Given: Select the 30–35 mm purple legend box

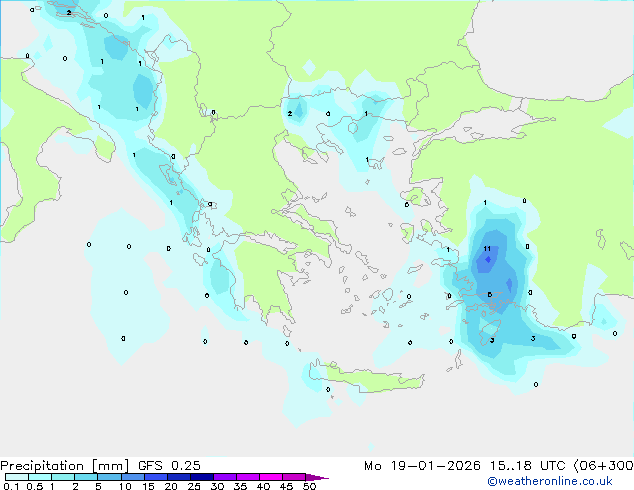Looking at the screenshot, I should coord(224,477).
